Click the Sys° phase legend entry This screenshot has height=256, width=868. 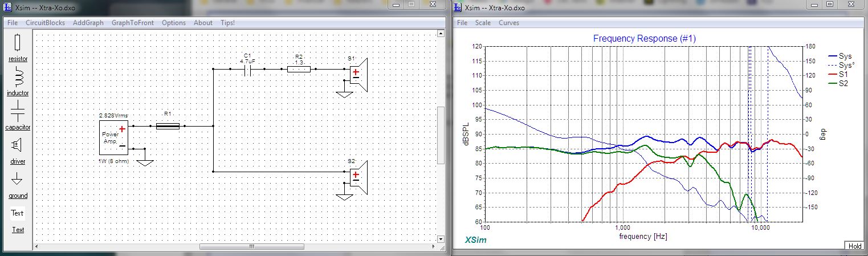point(841,66)
